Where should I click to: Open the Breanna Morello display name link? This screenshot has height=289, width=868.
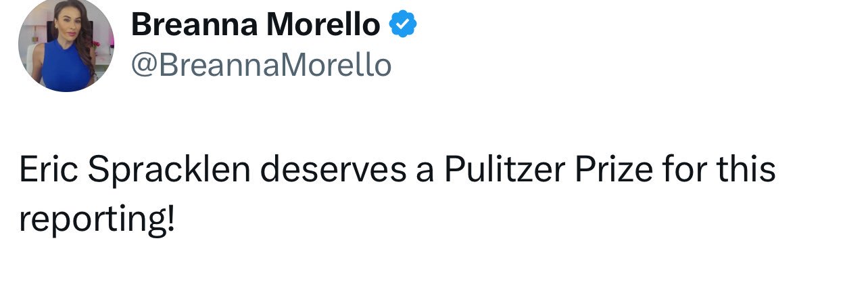click(x=255, y=26)
